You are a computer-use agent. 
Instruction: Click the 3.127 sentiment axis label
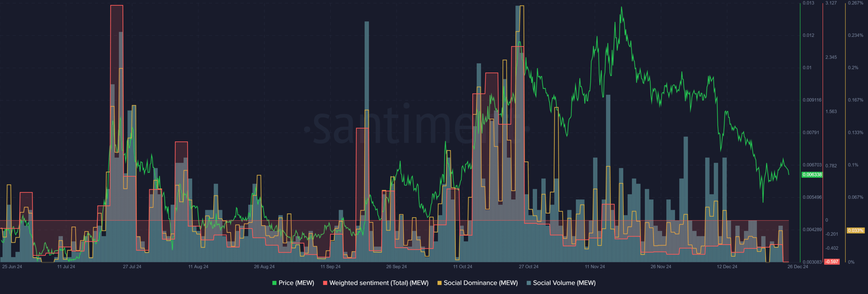[x=831, y=3]
